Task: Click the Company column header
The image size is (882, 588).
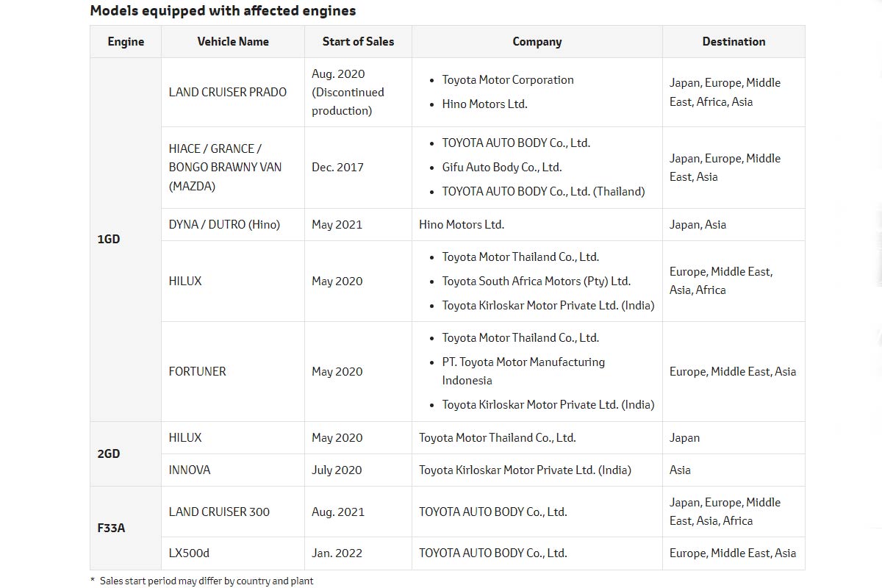Action: coord(537,42)
